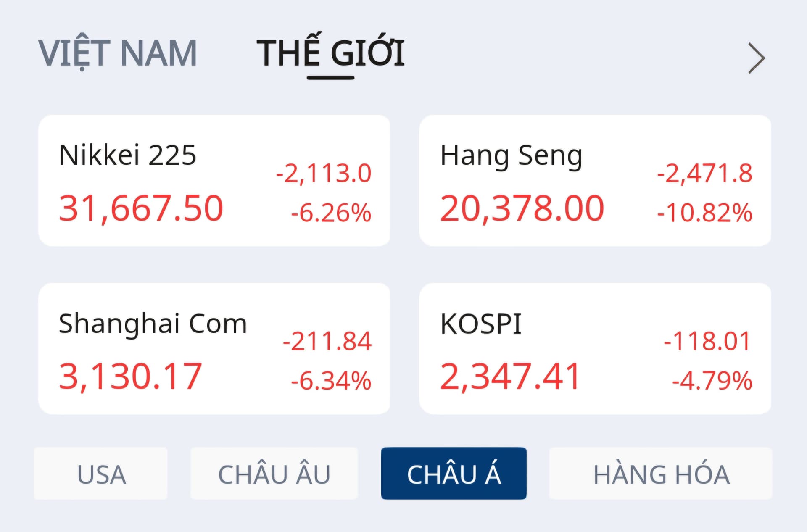Screen dimensions: 807x532
Task: Click the right chevron arrow icon
Action: point(756,58)
